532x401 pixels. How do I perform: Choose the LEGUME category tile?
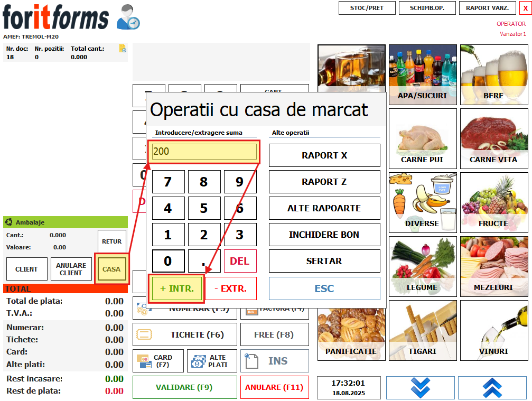[x=423, y=266]
